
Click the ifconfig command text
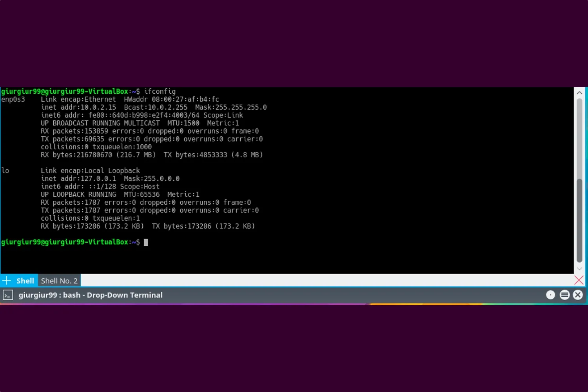coord(160,91)
